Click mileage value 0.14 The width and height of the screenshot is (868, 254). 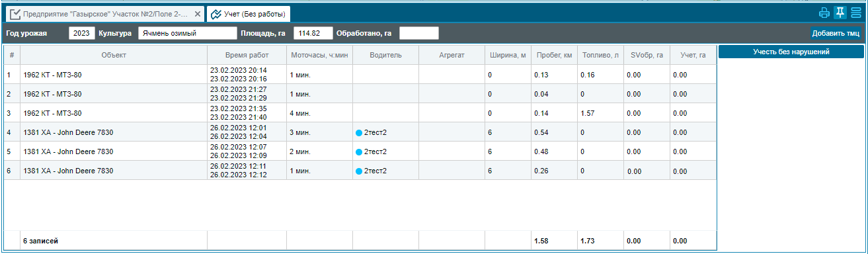click(541, 113)
